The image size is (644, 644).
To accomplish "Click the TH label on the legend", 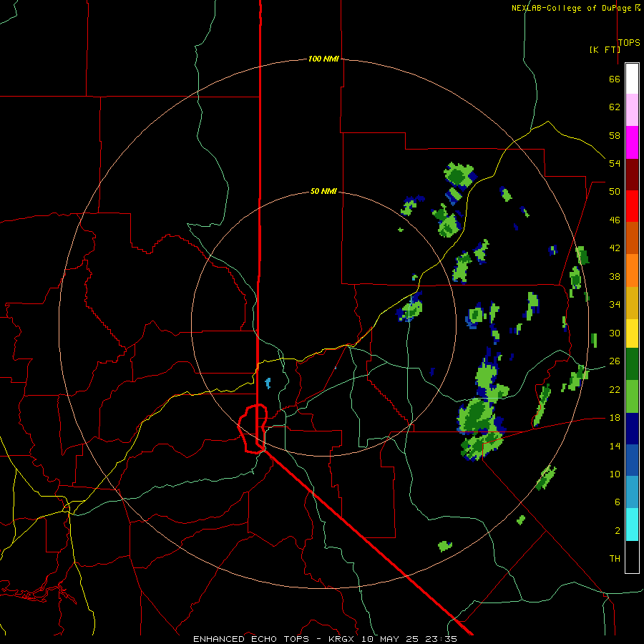I will tap(615, 559).
